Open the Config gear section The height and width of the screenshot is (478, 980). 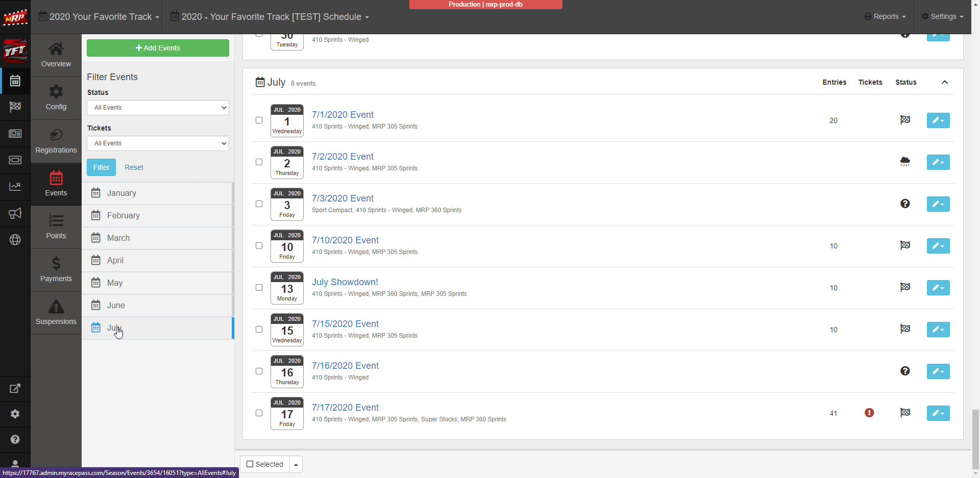tap(56, 98)
